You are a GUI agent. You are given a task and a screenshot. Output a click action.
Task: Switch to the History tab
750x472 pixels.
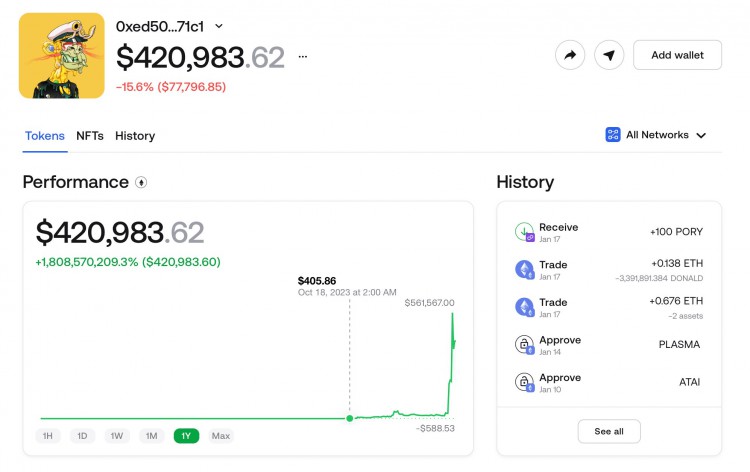tap(135, 136)
